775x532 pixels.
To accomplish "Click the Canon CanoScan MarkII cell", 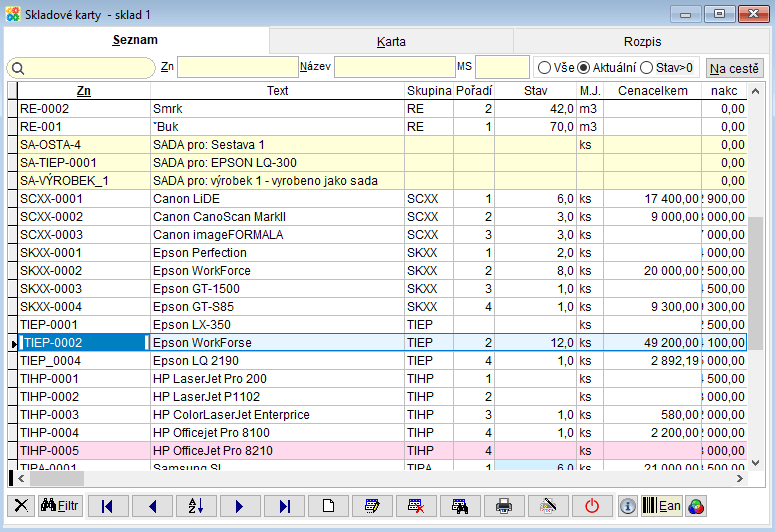I will 277,217.
